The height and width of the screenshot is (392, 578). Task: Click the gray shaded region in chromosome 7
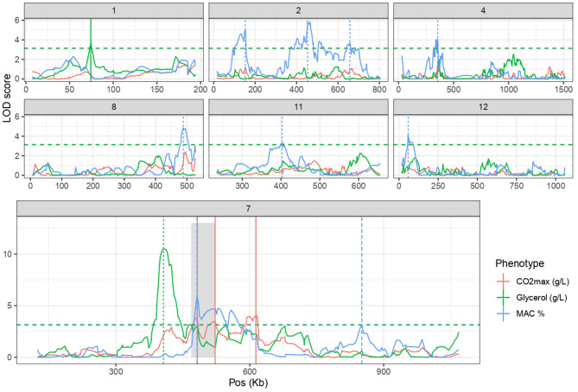pos(203,290)
